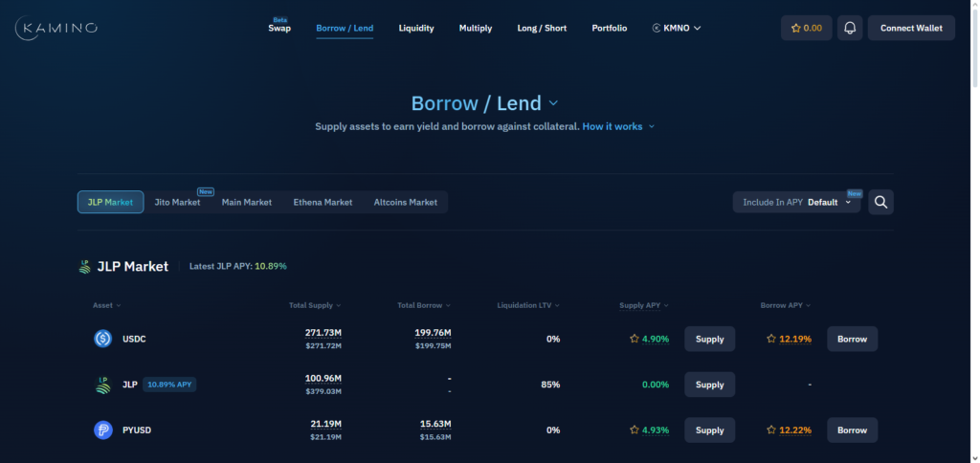980x463 pixels.
Task: Open the Swap page
Action: [279, 28]
